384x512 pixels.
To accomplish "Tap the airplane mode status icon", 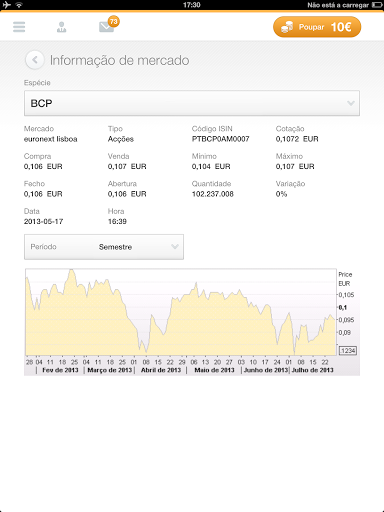I will coord(6,5).
